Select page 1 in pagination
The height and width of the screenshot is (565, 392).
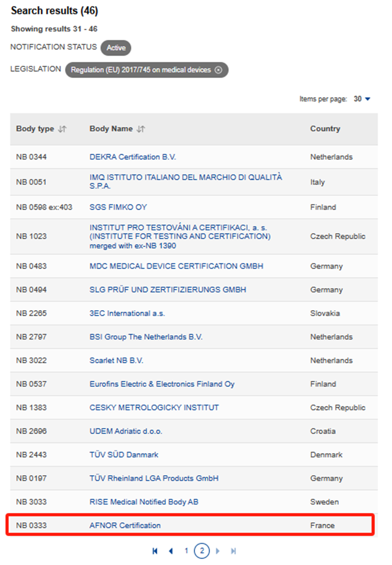[x=186, y=551]
